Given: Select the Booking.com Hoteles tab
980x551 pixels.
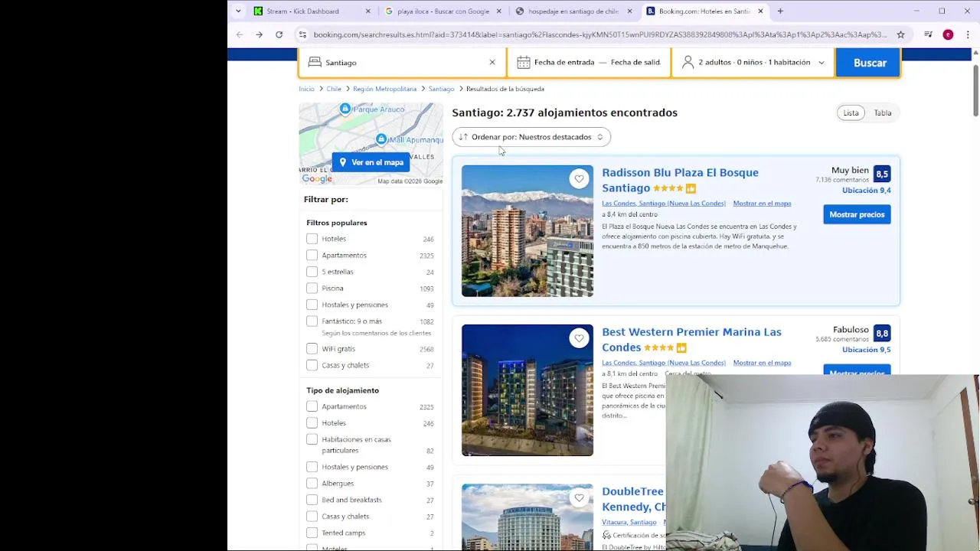Looking at the screenshot, I should point(704,11).
